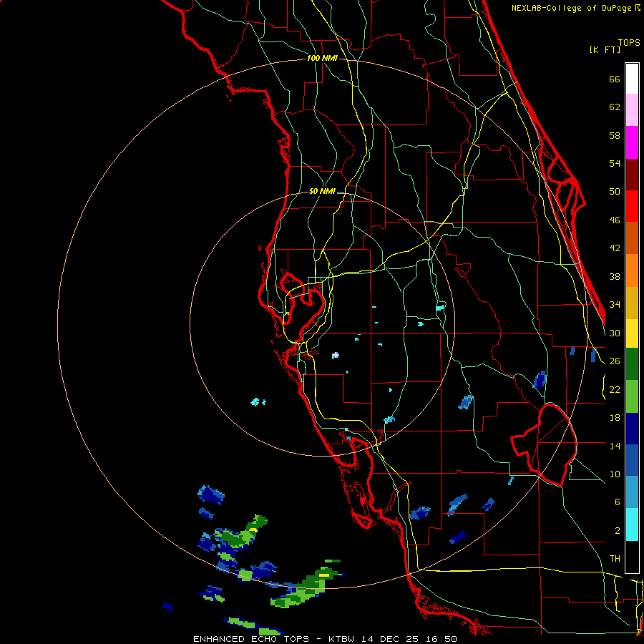Viewport: 644px width, 644px height.
Task: Click the 100 NMI range ring label
Action: pyautogui.click(x=323, y=59)
